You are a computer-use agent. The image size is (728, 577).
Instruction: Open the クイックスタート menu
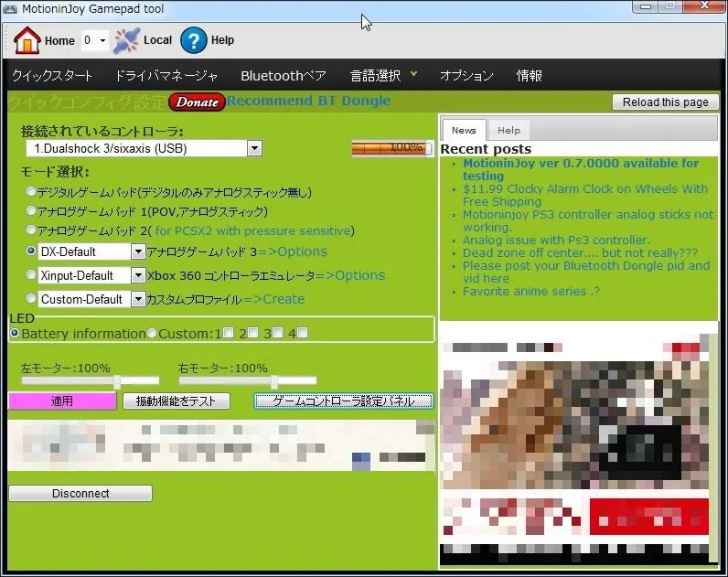tap(52, 76)
